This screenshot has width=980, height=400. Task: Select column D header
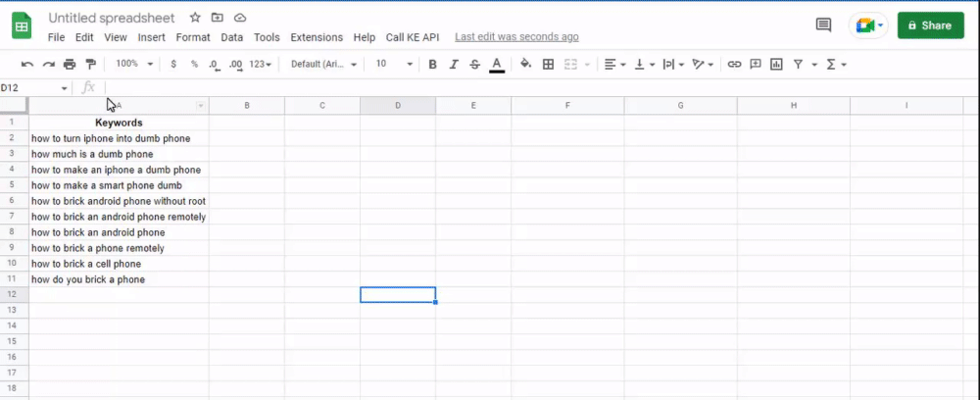click(x=398, y=106)
